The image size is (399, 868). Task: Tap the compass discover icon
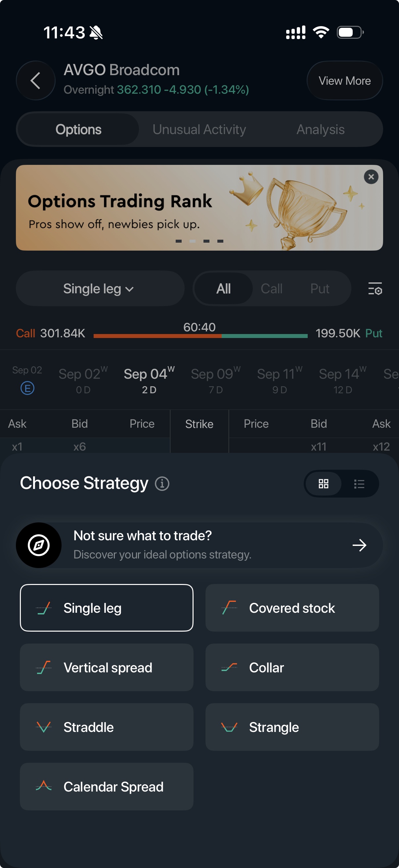[39, 545]
